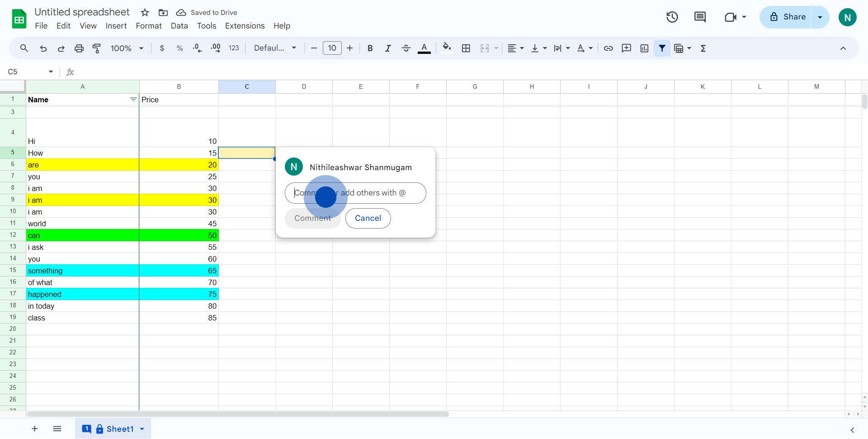Image resolution: width=868 pixels, height=439 pixels.
Task: Open the Name column filter dropdown
Action: 133,100
